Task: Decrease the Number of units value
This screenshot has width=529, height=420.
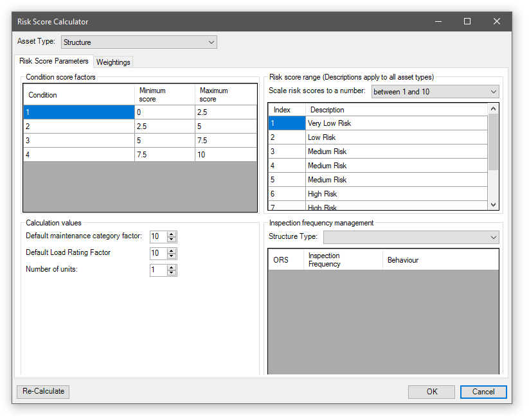Action: pos(172,273)
